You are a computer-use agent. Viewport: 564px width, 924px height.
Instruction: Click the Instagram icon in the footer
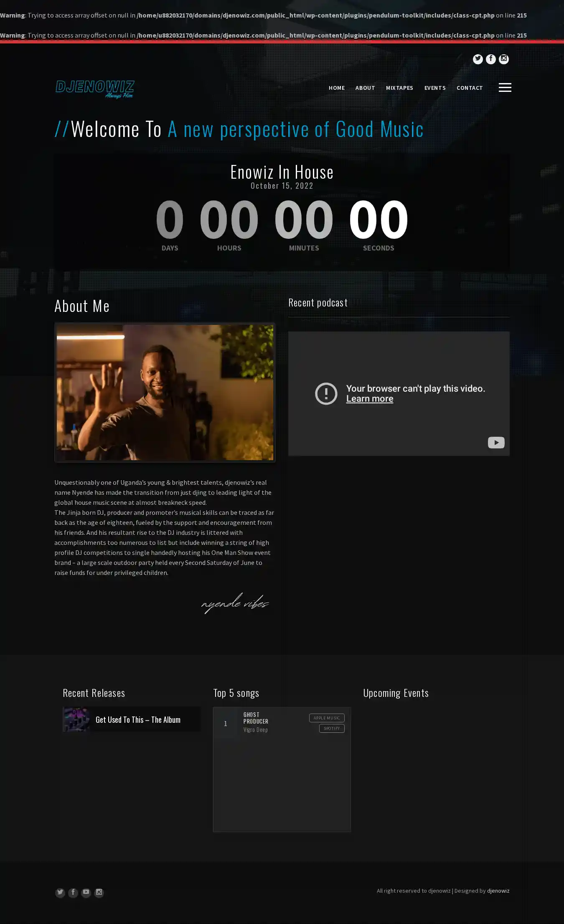[x=99, y=892]
